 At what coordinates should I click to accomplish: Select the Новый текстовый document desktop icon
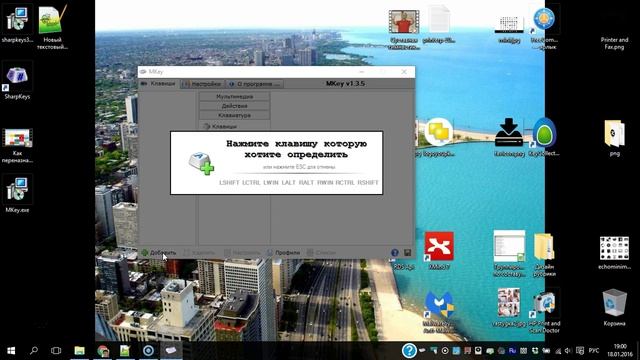click(x=52, y=28)
